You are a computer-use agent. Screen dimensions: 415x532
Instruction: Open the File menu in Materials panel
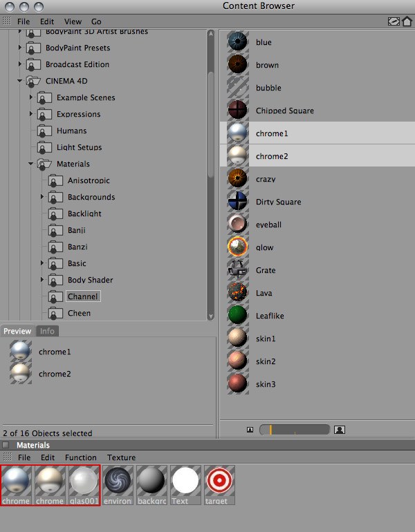[24, 457]
